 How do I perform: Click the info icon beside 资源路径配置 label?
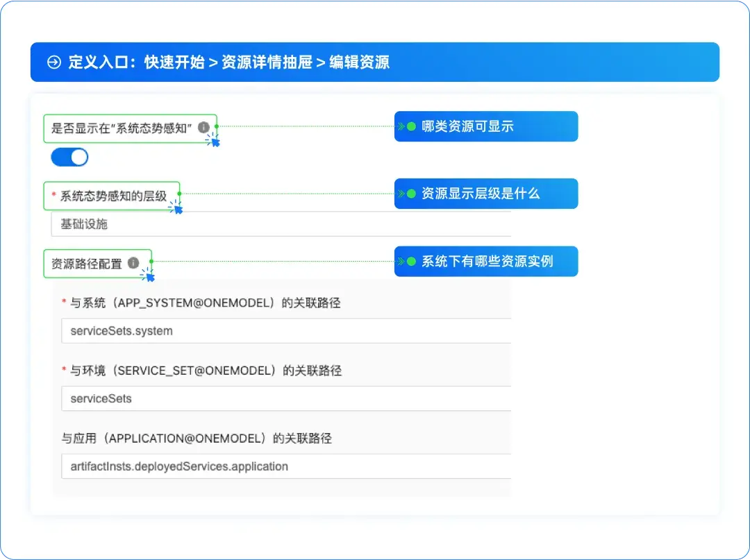(x=134, y=262)
